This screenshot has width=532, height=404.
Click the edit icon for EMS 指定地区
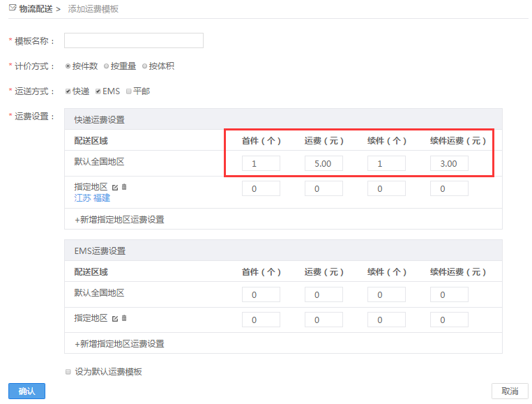[x=115, y=318]
